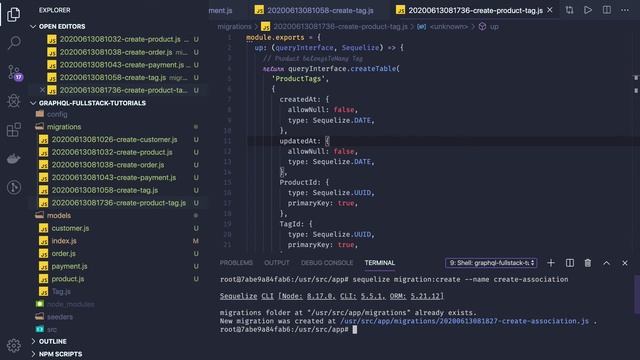Screen dimensions: 640x360
Task: Open create-product.js in Open Editors
Action: point(120,40)
